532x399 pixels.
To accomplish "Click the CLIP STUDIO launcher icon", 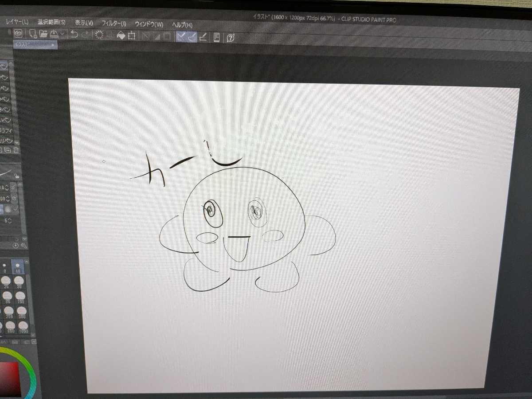I will [x=18, y=33].
